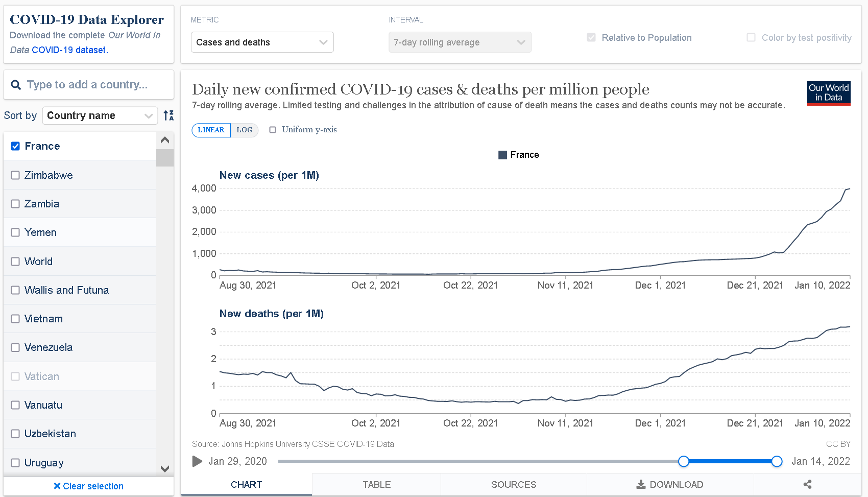Click the timeline end handle
The image size is (868, 497).
[777, 461]
